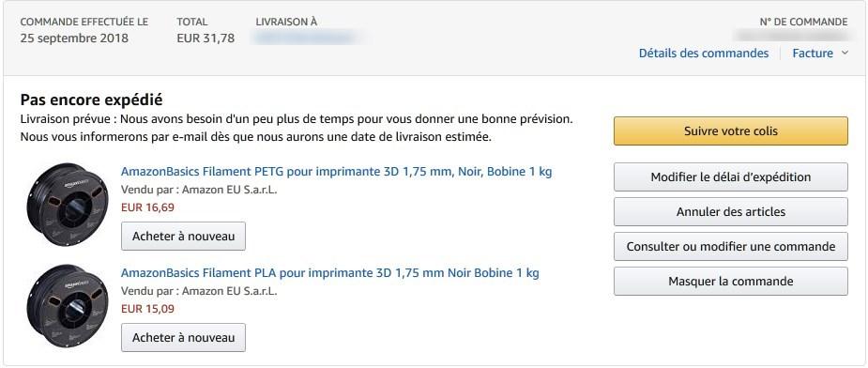
Task: Click the EUR 16,69 price
Action: coord(147,207)
